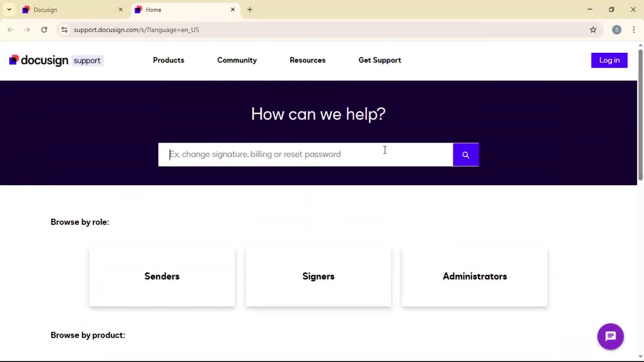Click the 'Browse by role:' text
644x362 pixels.
[x=80, y=222]
